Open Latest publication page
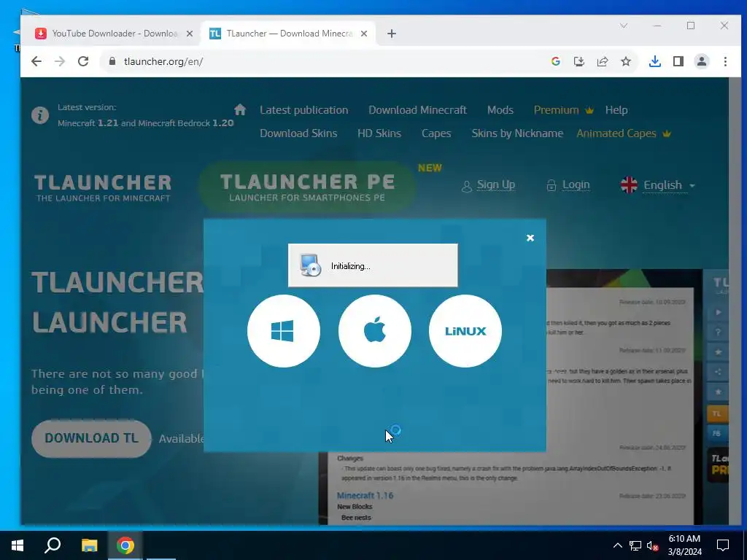This screenshot has width=747, height=560. pyautogui.click(x=304, y=110)
